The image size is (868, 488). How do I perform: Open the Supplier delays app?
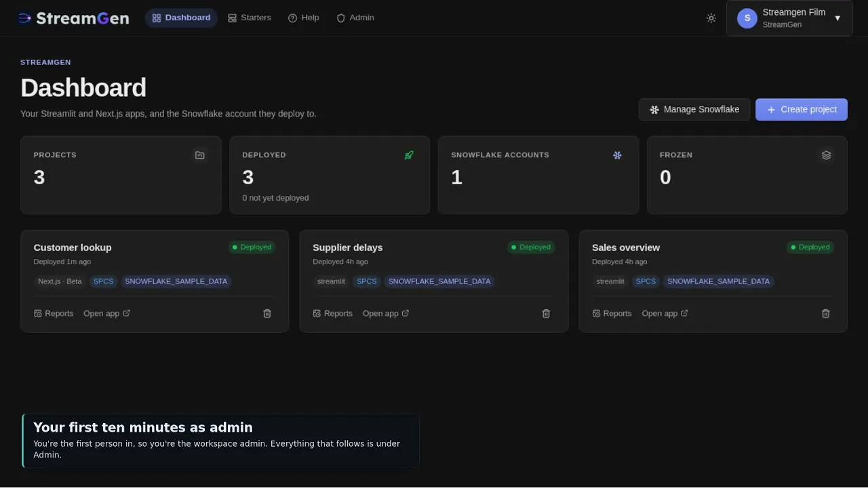point(386,313)
